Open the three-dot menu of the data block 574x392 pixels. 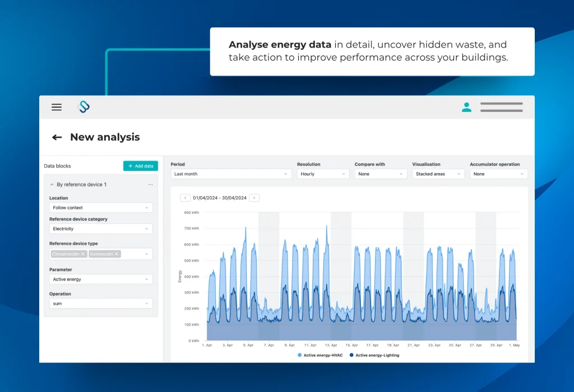(150, 184)
